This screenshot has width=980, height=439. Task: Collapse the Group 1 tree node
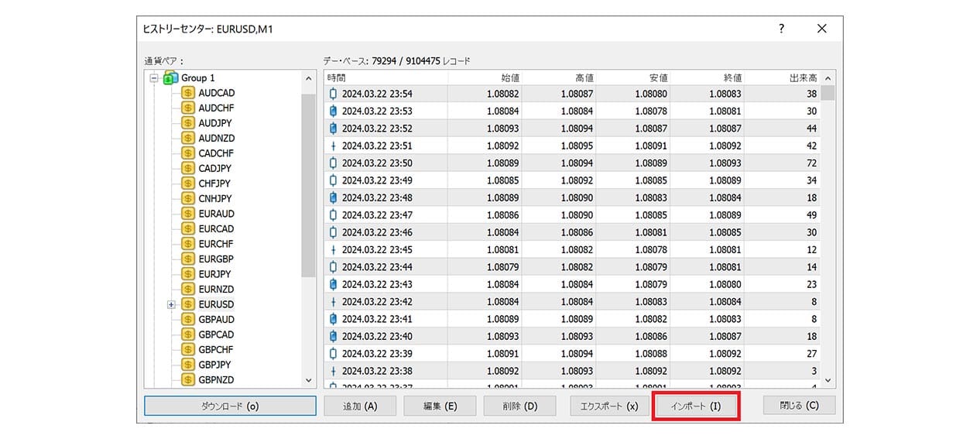click(x=154, y=78)
